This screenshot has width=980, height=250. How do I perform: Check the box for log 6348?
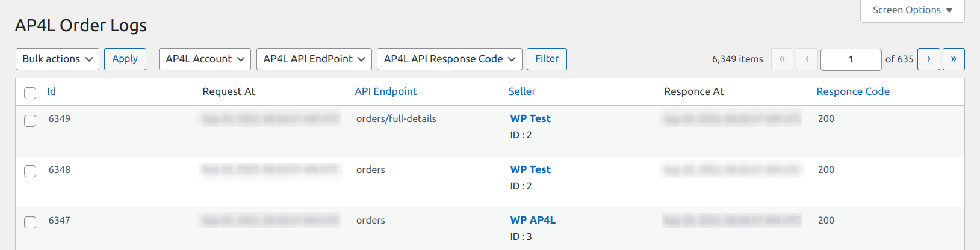tap(30, 171)
